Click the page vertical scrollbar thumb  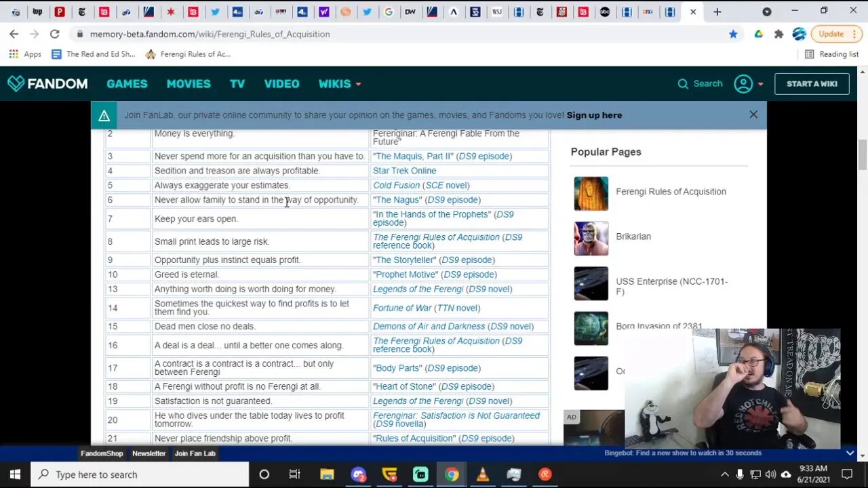coord(863,155)
